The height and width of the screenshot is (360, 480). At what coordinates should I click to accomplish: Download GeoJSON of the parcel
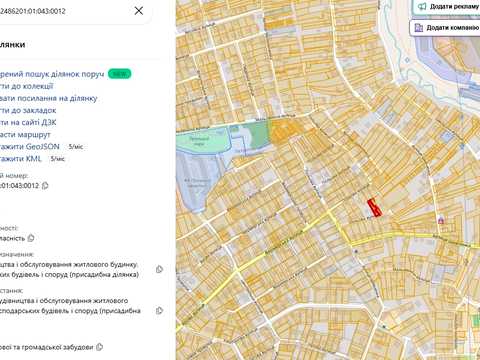coord(30,147)
